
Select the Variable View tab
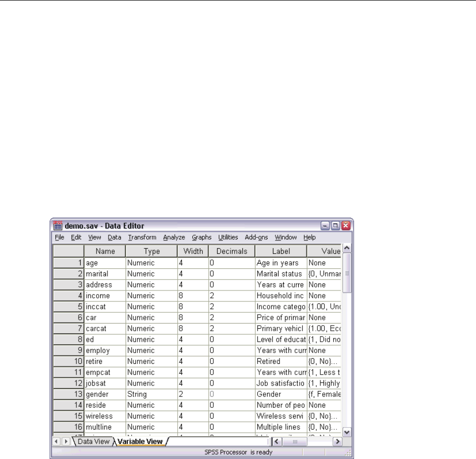tap(140, 441)
